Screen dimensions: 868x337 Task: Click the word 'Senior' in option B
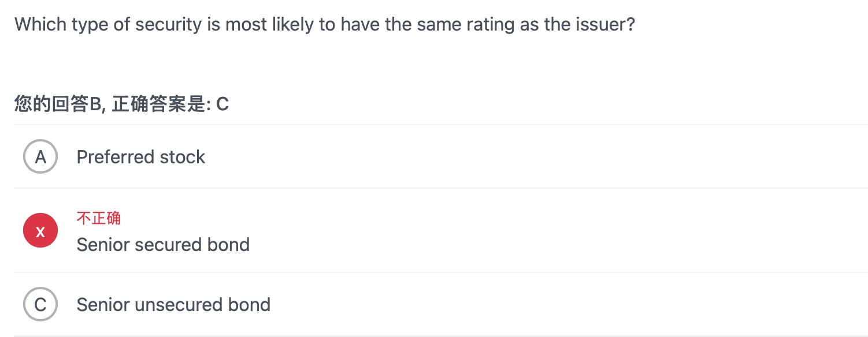tap(103, 245)
